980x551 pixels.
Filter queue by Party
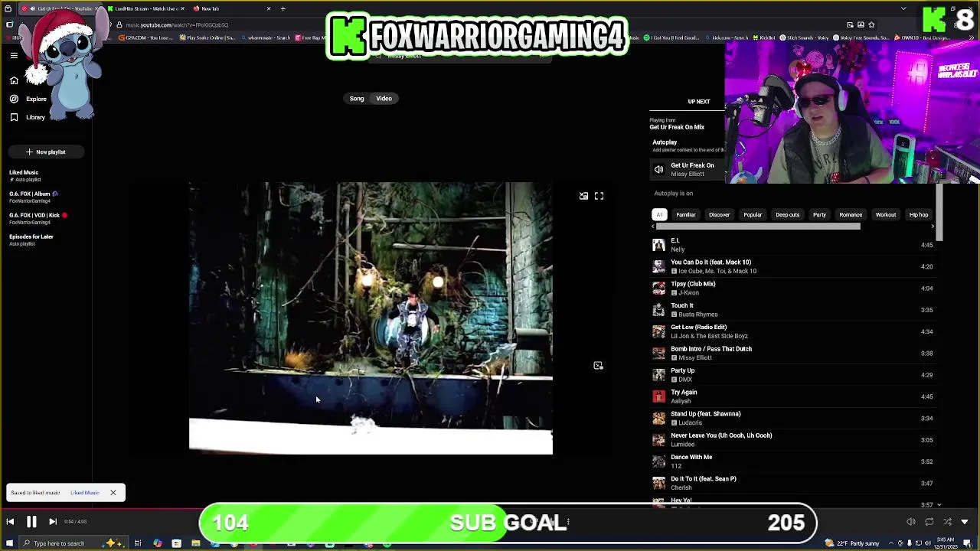pos(819,214)
